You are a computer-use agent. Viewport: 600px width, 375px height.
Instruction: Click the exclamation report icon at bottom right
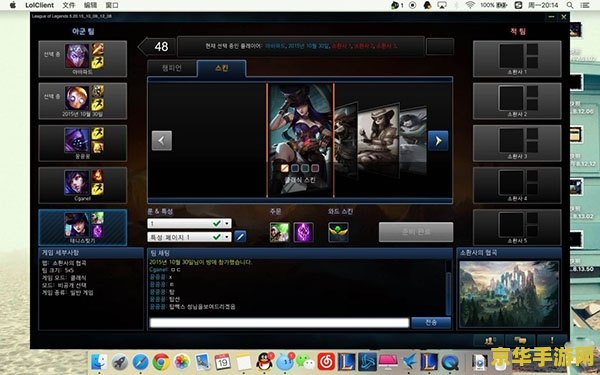click(x=552, y=340)
